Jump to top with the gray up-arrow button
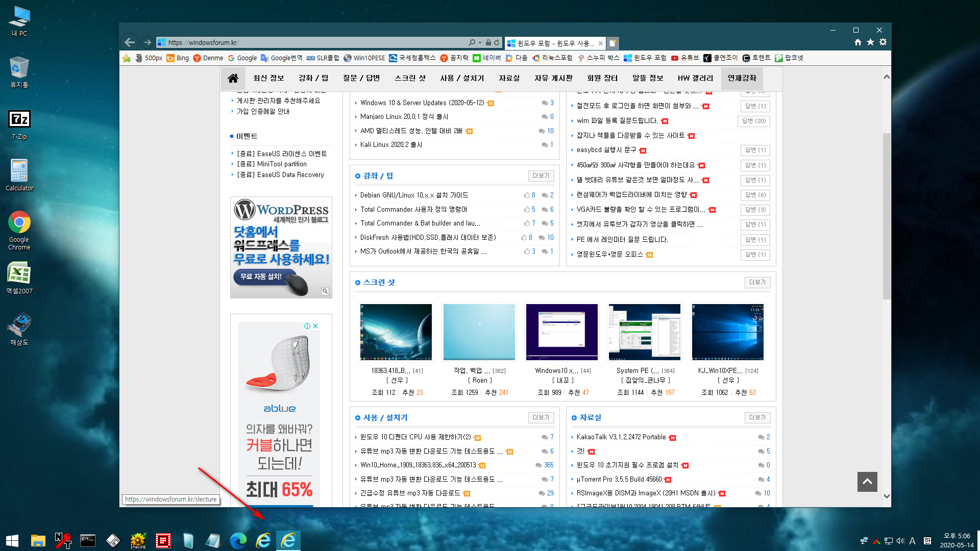This screenshot has width=980, height=551. 867,482
